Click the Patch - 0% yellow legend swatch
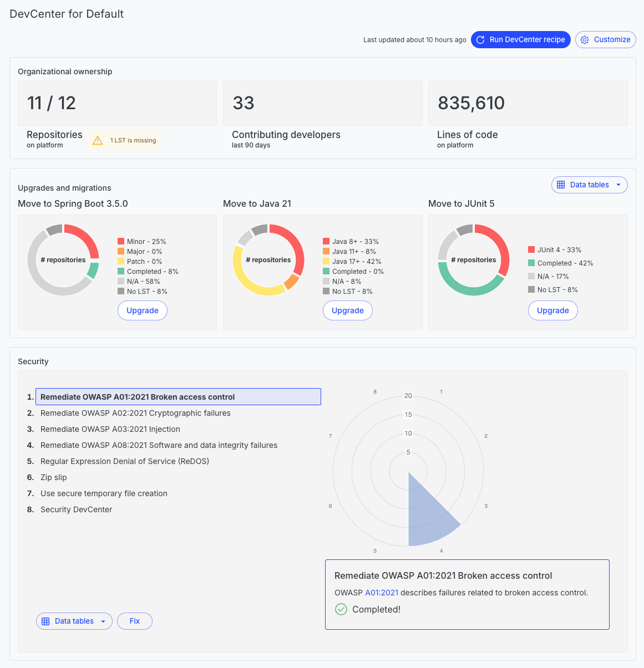The width and height of the screenshot is (644, 668). (121, 261)
